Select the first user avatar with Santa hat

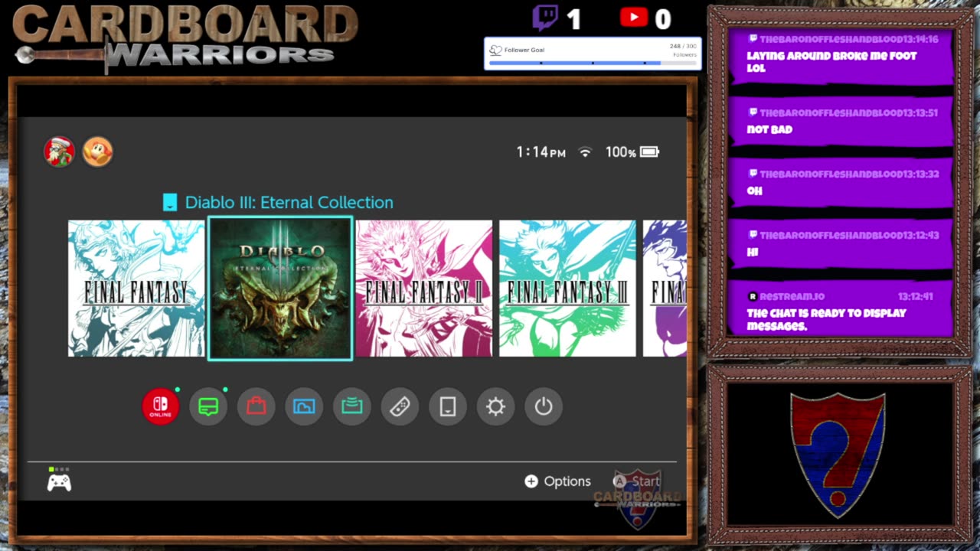(x=59, y=152)
